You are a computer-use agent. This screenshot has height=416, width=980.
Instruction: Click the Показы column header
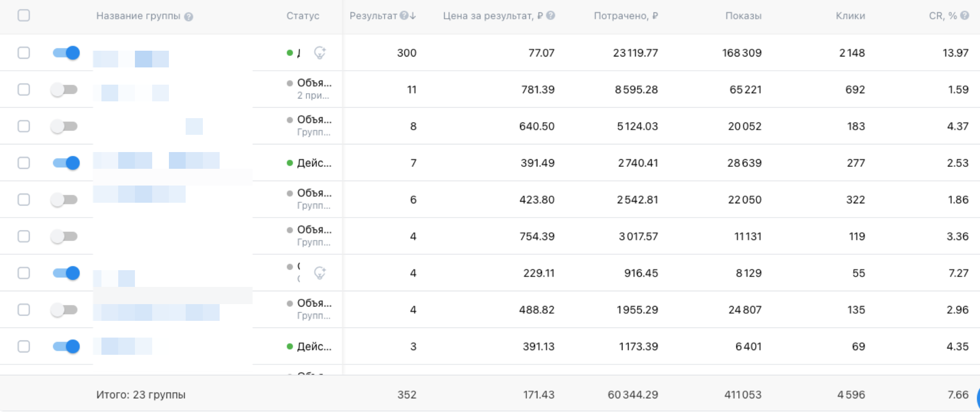[743, 16]
